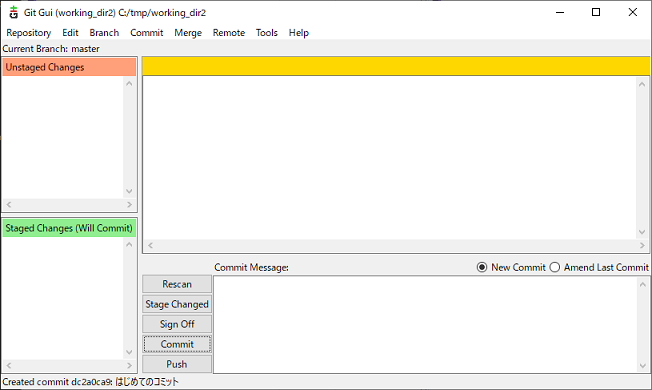
Task: Click the Sign Off button
Action: 177,324
